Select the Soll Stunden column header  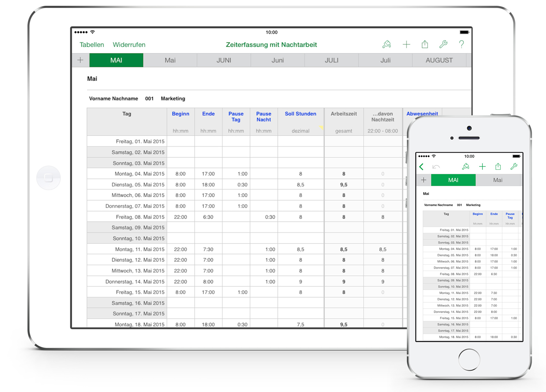(300, 114)
